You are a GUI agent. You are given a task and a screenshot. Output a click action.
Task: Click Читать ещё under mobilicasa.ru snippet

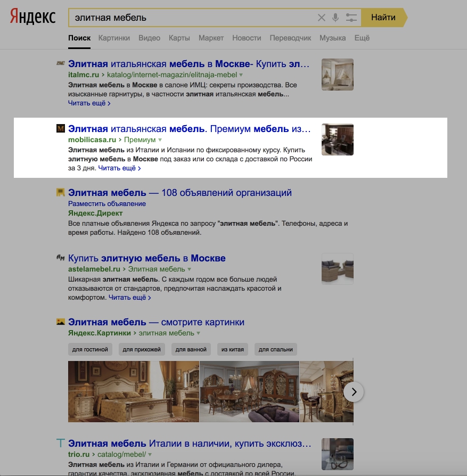pyautogui.click(x=119, y=168)
